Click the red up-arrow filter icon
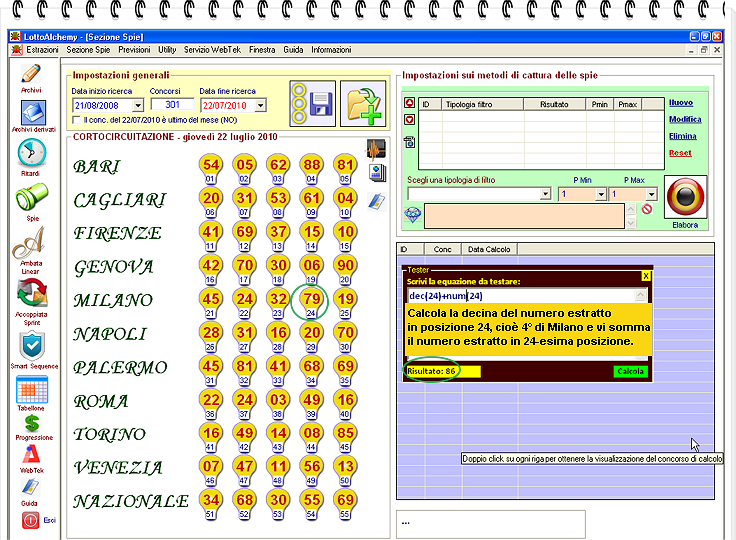The width and height of the screenshot is (736, 540). tap(409, 103)
